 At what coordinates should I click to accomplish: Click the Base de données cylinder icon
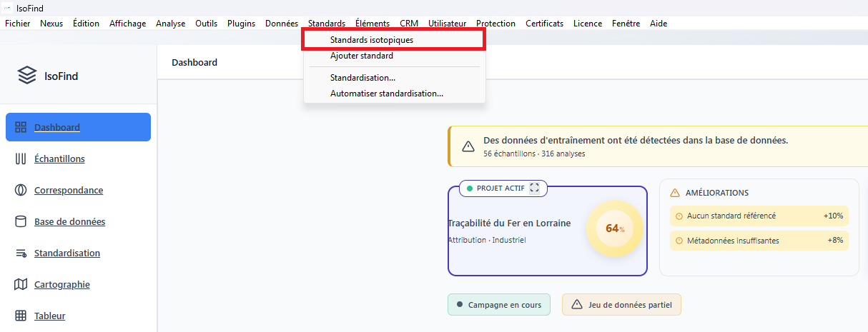pyautogui.click(x=21, y=221)
